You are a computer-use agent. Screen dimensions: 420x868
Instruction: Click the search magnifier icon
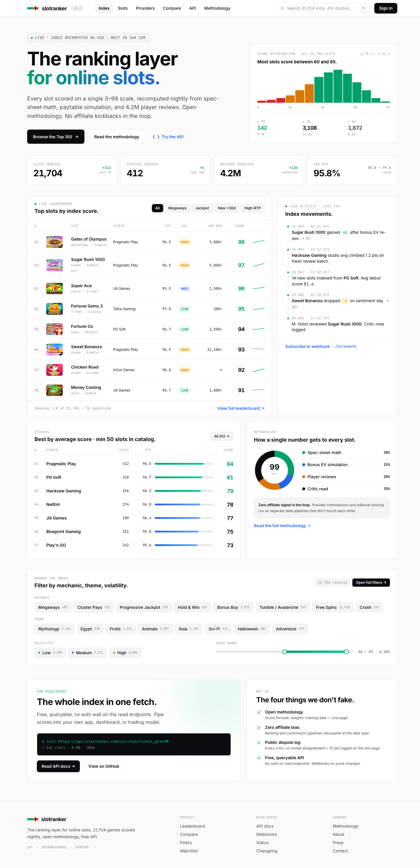pos(282,9)
